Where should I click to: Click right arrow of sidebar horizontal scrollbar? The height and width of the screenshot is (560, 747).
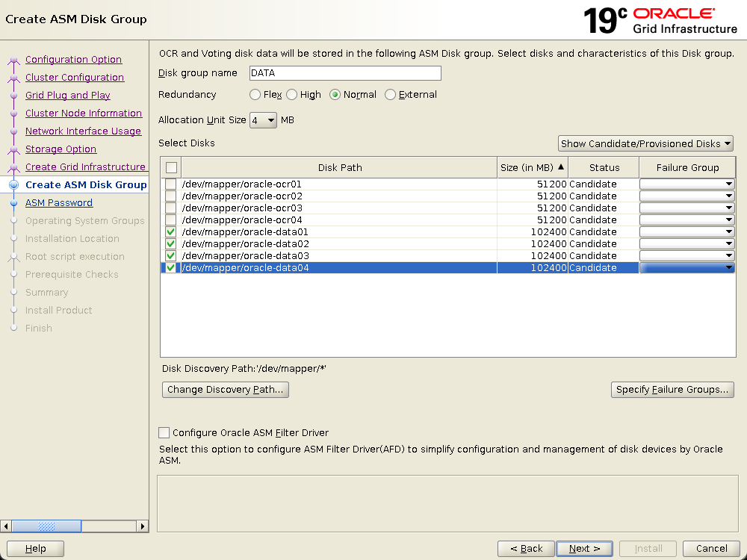[x=143, y=526]
